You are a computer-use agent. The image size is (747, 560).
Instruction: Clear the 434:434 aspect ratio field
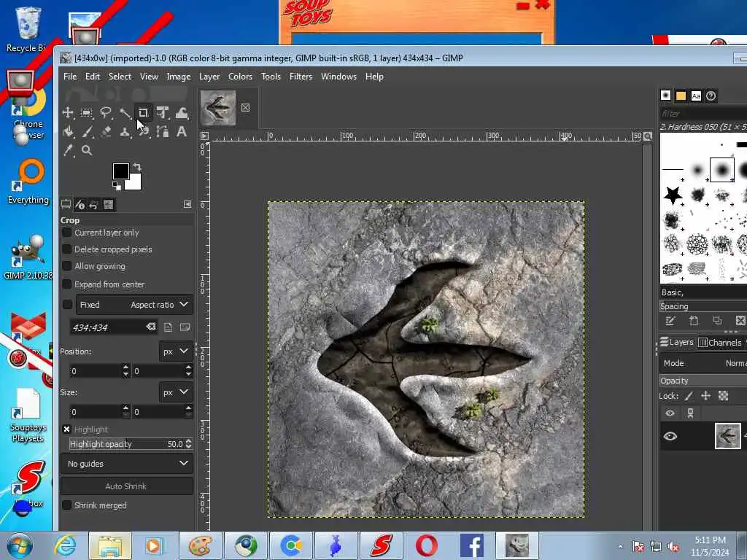click(x=150, y=327)
